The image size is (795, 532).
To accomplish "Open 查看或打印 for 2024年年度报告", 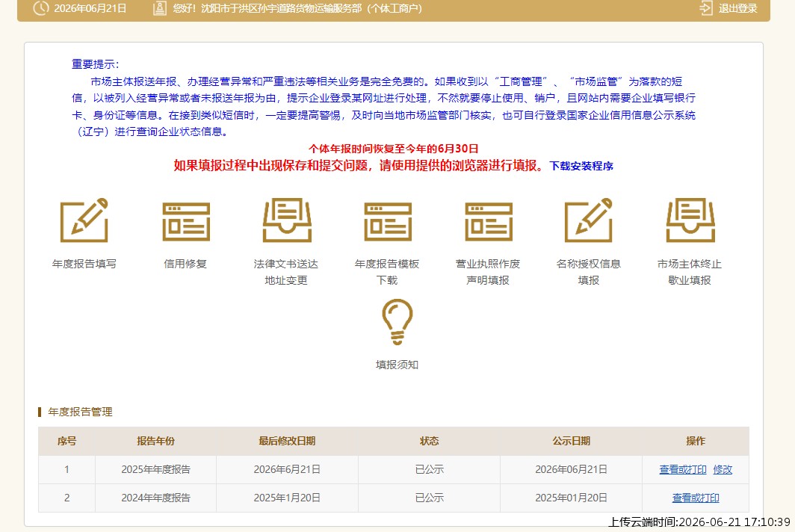I will coord(696,498).
